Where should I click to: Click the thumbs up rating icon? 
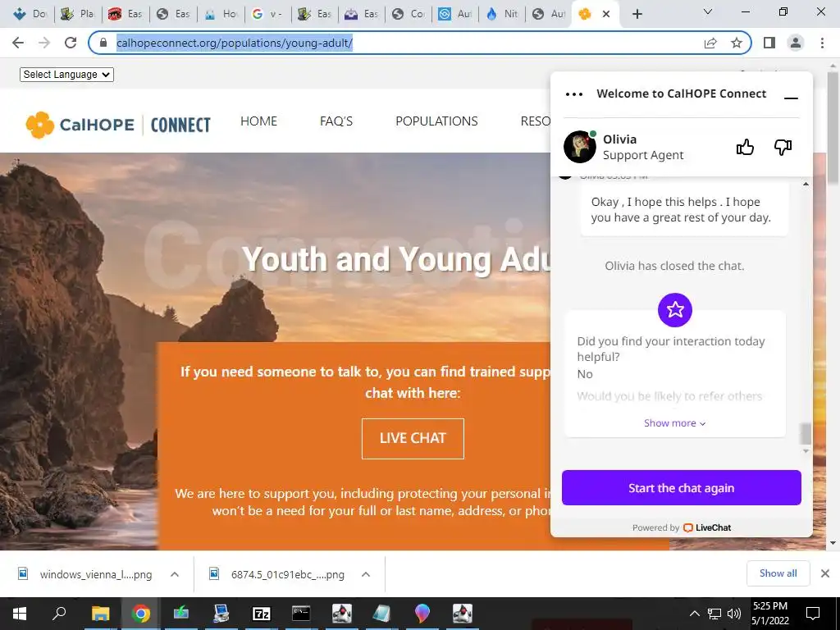(745, 147)
